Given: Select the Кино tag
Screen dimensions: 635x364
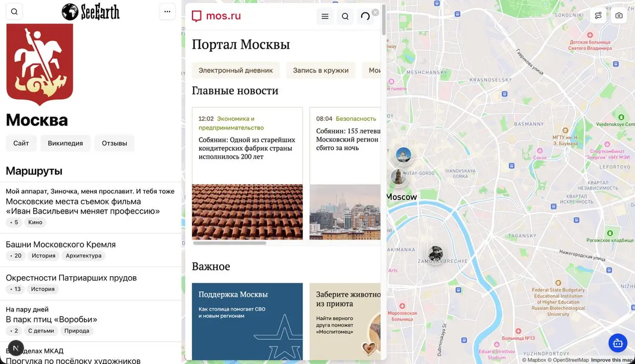Looking at the screenshot, I should pyautogui.click(x=35, y=222).
